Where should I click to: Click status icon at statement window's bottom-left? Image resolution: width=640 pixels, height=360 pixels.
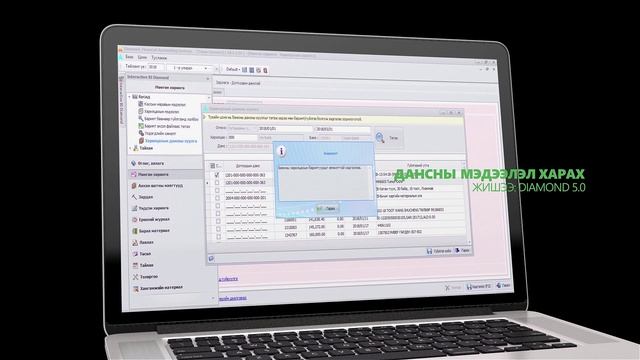211,258
